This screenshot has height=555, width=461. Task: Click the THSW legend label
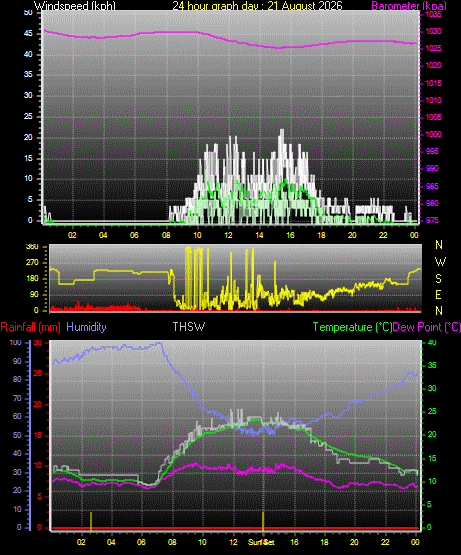(189, 327)
